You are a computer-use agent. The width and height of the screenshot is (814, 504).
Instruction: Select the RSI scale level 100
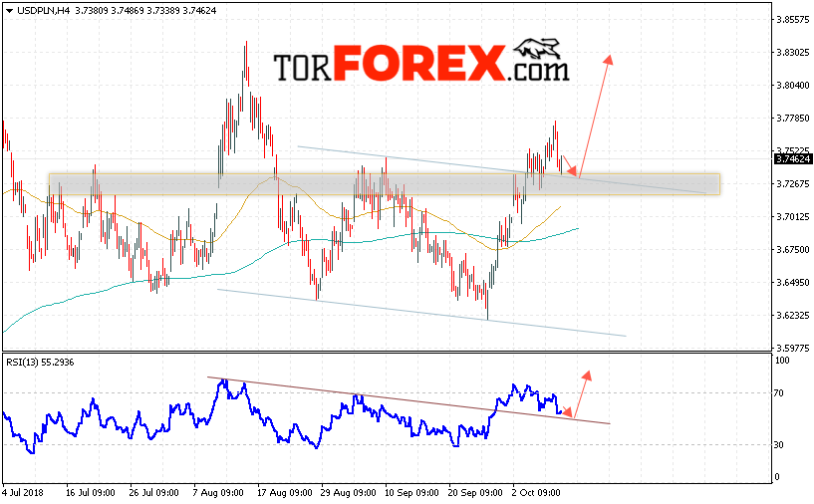coord(782,361)
